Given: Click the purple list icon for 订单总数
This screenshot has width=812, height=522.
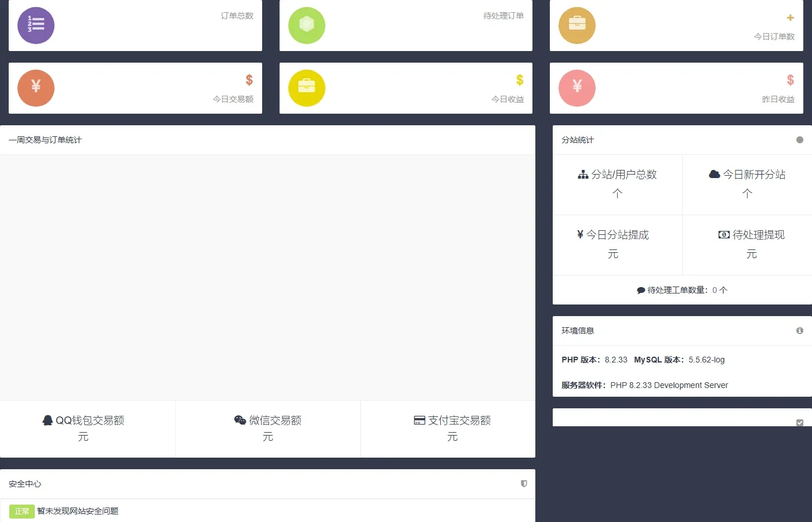Looking at the screenshot, I should click(36, 26).
